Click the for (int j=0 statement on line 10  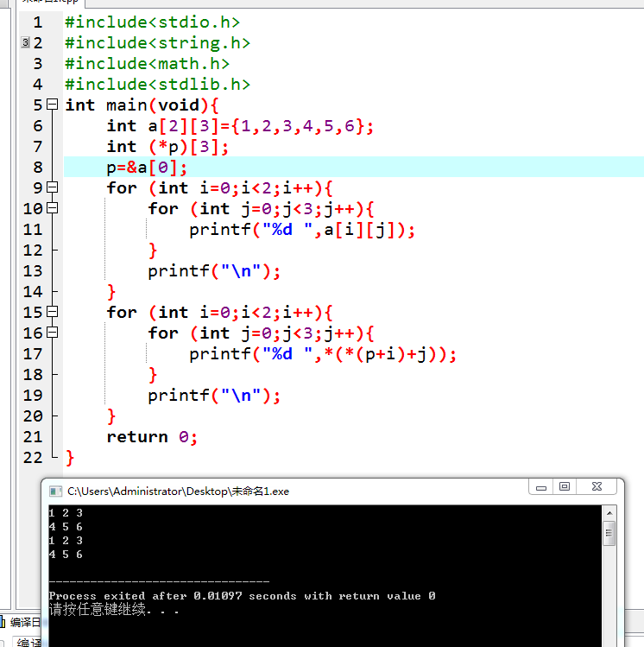pos(261,209)
